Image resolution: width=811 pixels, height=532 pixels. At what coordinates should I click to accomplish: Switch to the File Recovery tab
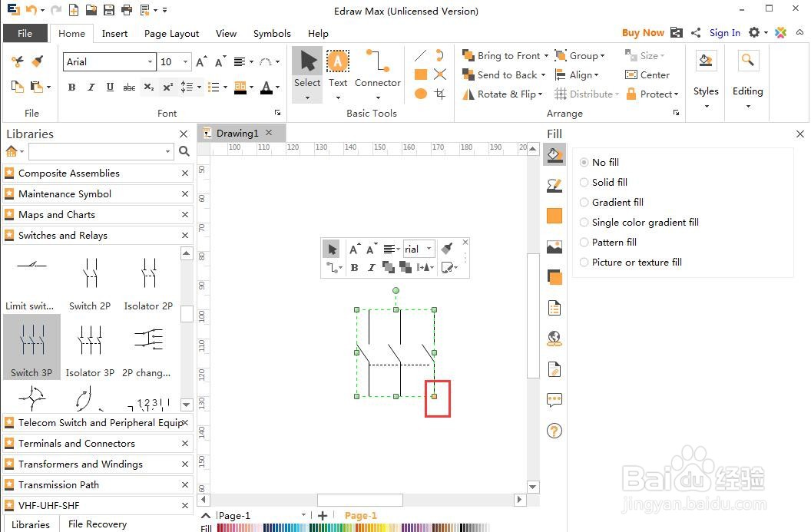98,524
